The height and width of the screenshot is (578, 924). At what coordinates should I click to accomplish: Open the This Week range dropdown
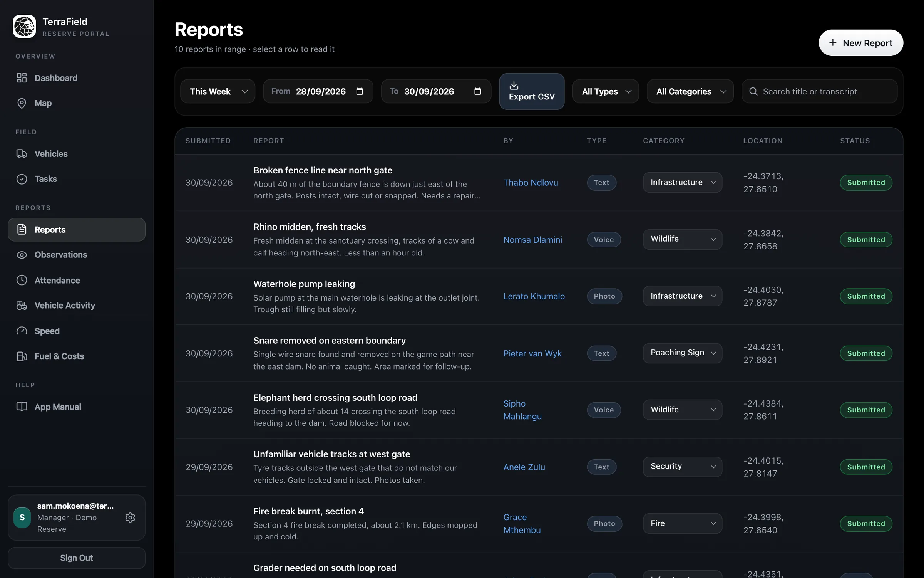[x=218, y=91]
